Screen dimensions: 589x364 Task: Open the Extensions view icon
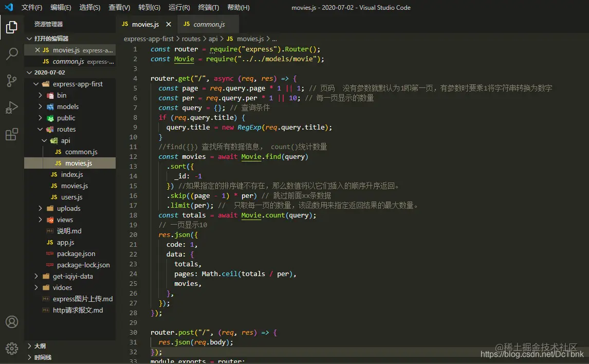(x=12, y=134)
